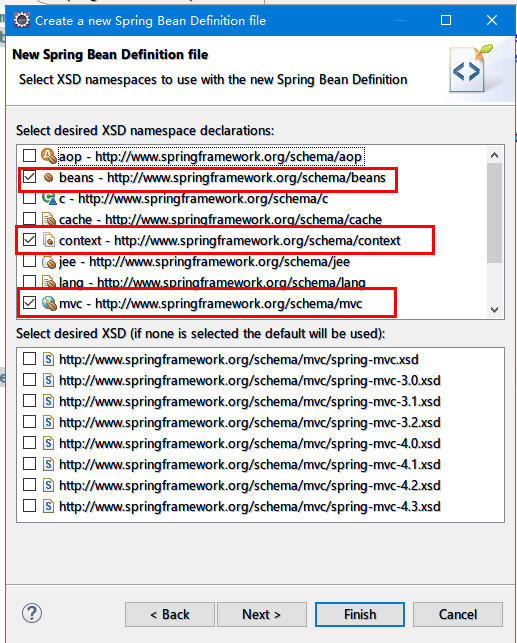Select the spring-mvc-3.0.xsd URL text
This screenshot has height=643, width=517.
(x=250, y=381)
